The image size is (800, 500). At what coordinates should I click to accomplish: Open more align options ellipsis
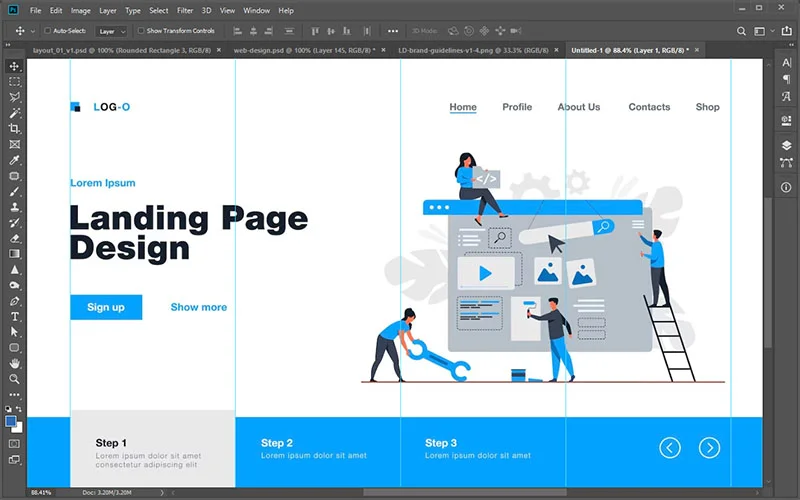coord(392,31)
